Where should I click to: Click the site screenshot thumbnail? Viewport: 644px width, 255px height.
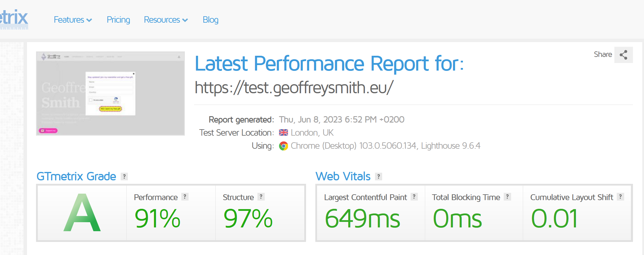click(110, 94)
